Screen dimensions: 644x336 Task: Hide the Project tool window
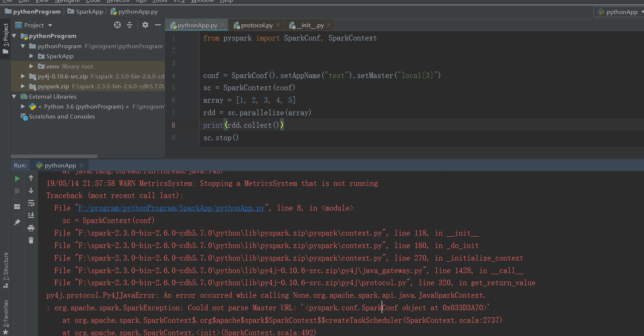coord(158,25)
